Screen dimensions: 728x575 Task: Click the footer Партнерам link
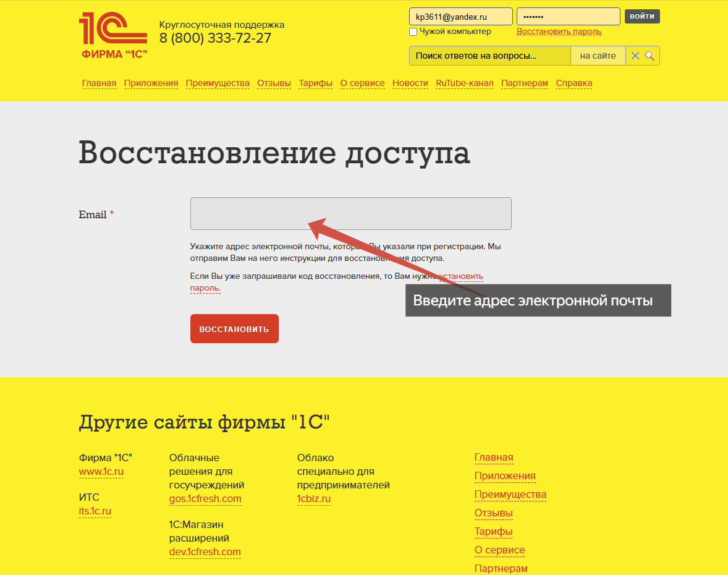[x=501, y=568]
